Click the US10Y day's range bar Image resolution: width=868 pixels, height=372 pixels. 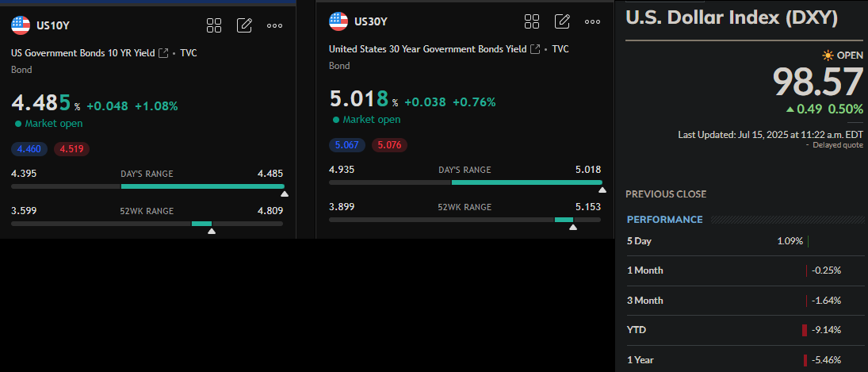pos(147,186)
